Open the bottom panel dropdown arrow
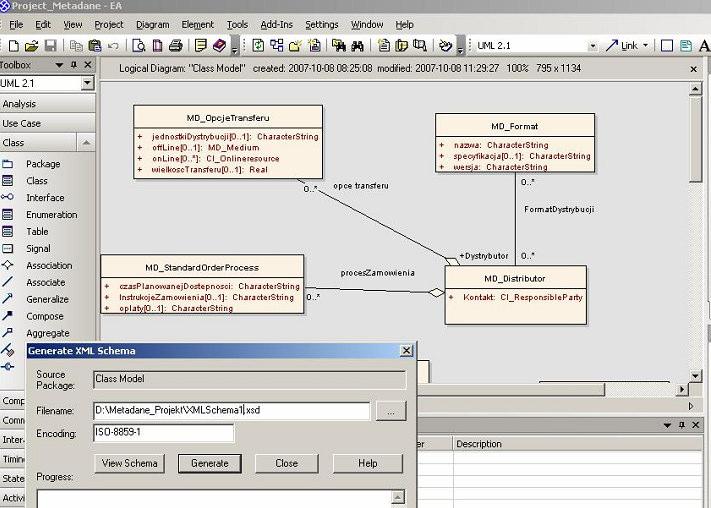This screenshot has height=508, width=711. click(667, 425)
